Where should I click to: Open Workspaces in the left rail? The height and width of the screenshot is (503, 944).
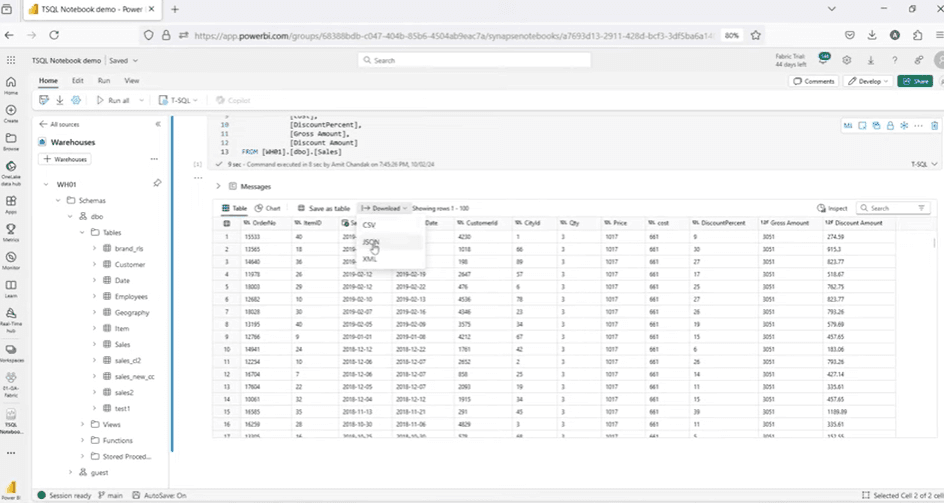point(11,353)
